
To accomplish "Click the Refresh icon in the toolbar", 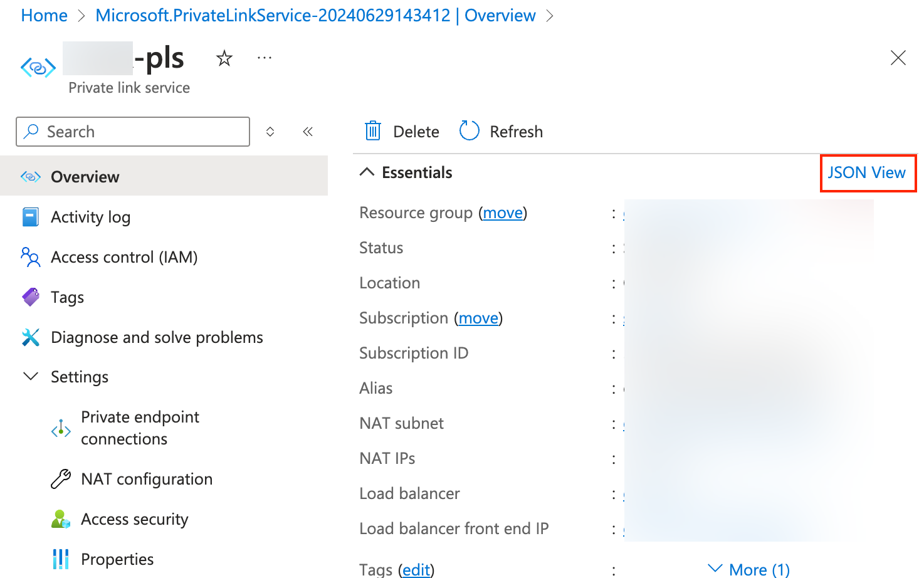I will pos(469,130).
